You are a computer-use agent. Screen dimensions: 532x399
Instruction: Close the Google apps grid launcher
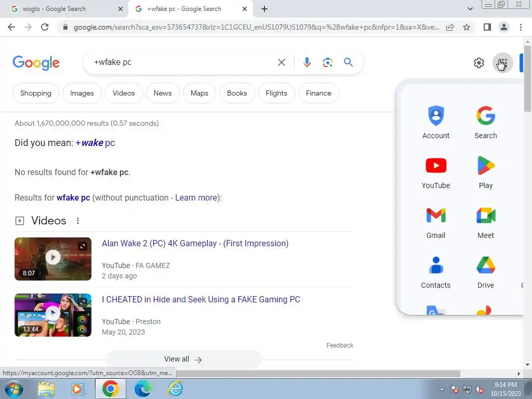[x=502, y=63]
